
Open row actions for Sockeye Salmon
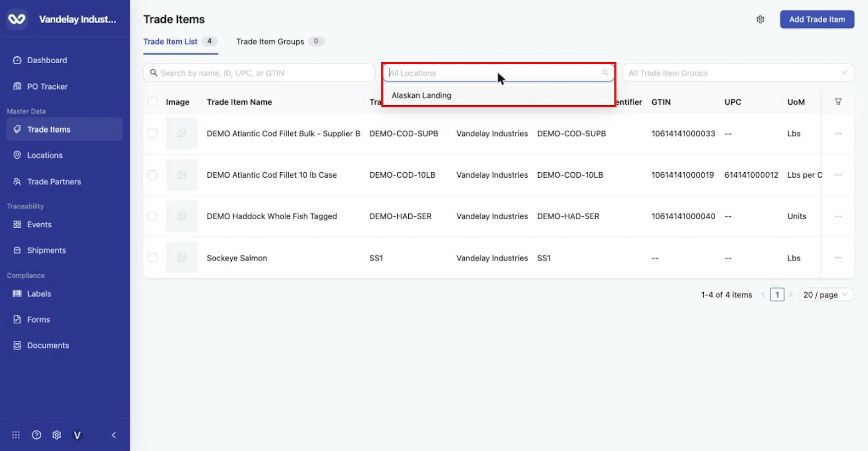838,258
